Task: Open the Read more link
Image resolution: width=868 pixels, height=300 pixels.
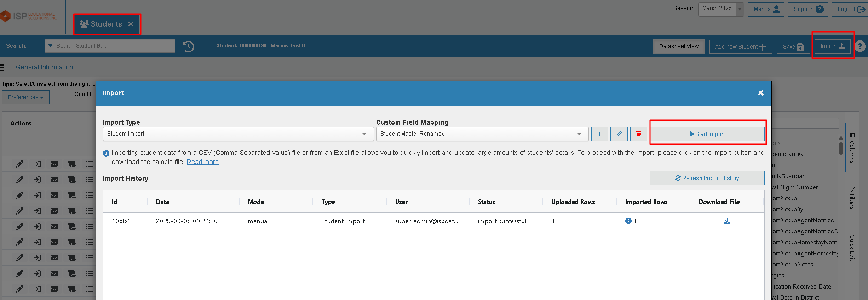Action: tap(202, 162)
